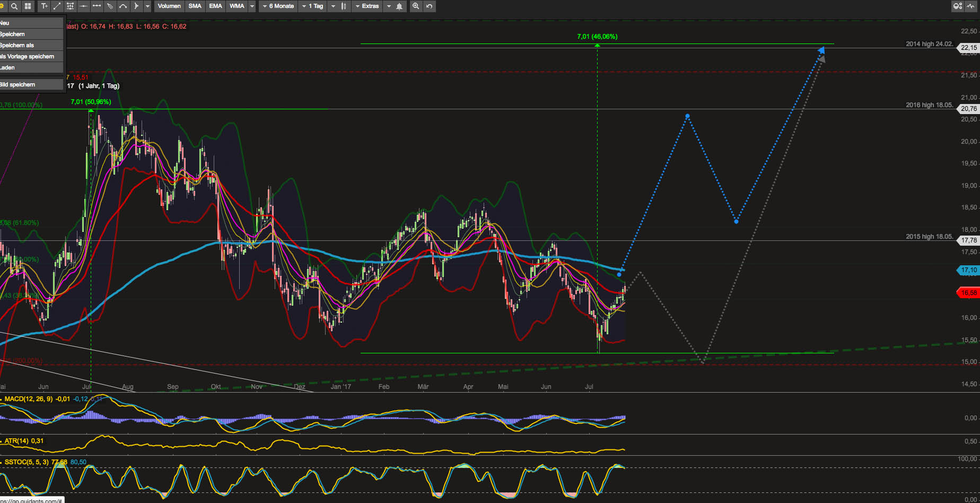This screenshot has width=980, height=503.
Task: Click the alarm bell icon
Action: [x=399, y=6]
